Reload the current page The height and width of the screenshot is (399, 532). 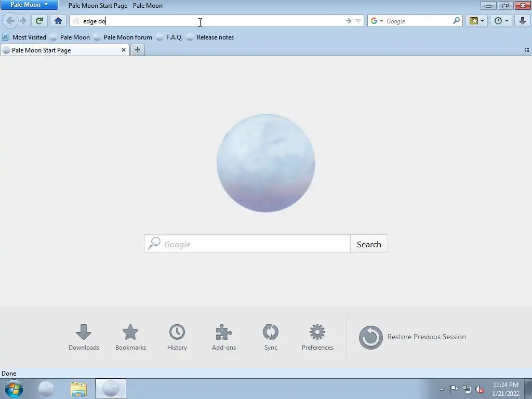[x=39, y=21]
